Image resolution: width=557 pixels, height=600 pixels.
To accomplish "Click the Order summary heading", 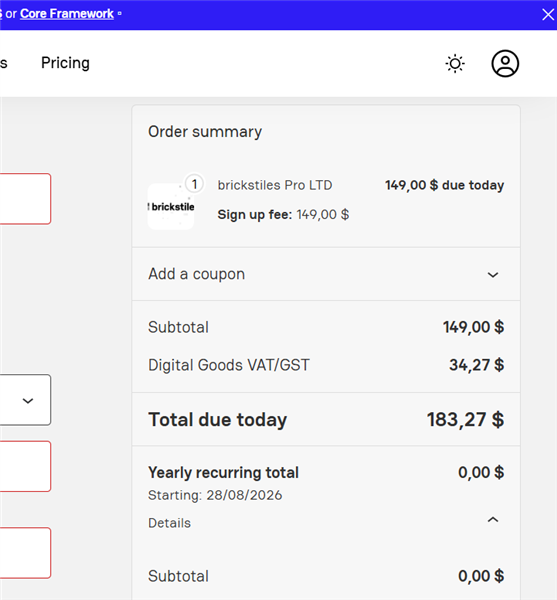I will (205, 132).
